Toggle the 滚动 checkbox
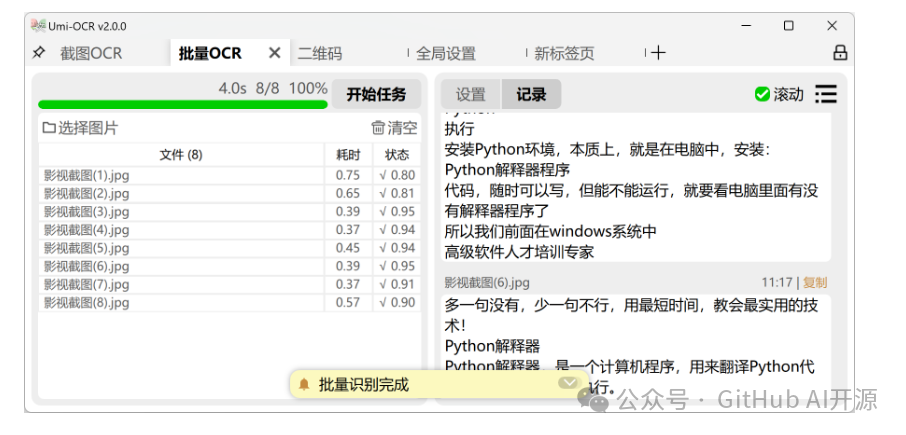This screenshot has height=435, width=906. tap(762, 94)
